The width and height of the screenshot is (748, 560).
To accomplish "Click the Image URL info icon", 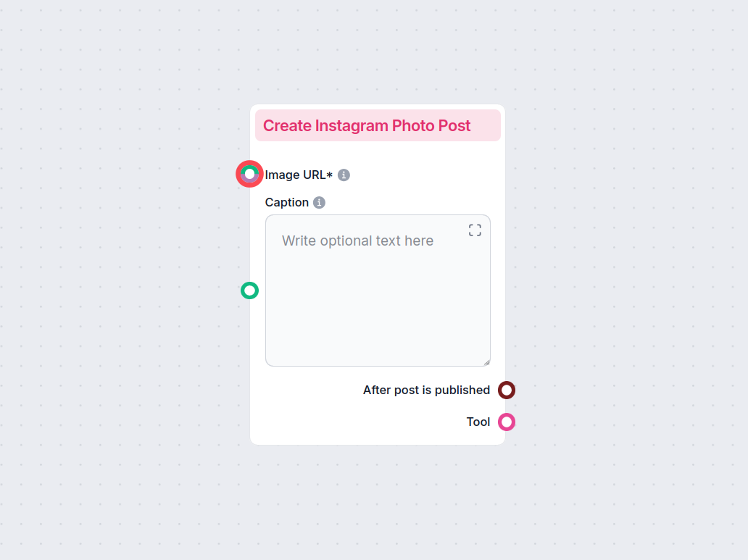I will (344, 175).
